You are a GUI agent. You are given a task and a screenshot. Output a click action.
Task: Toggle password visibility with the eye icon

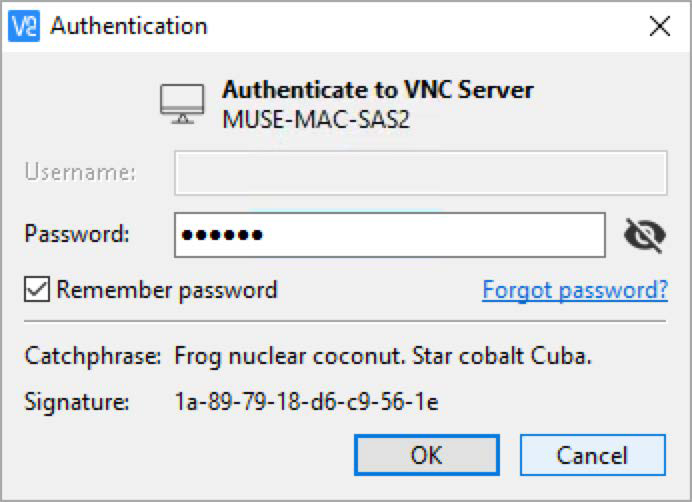[645, 235]
